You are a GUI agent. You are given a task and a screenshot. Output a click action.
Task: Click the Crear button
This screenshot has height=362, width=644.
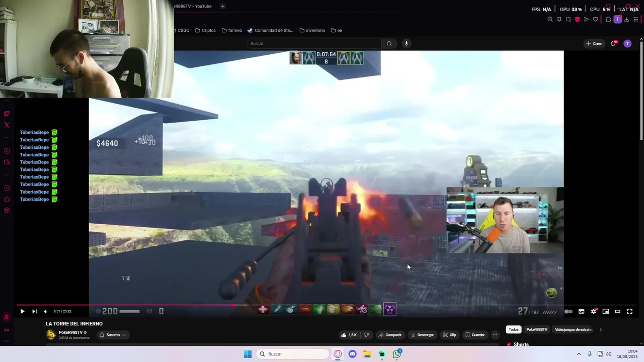pos(594,44)
